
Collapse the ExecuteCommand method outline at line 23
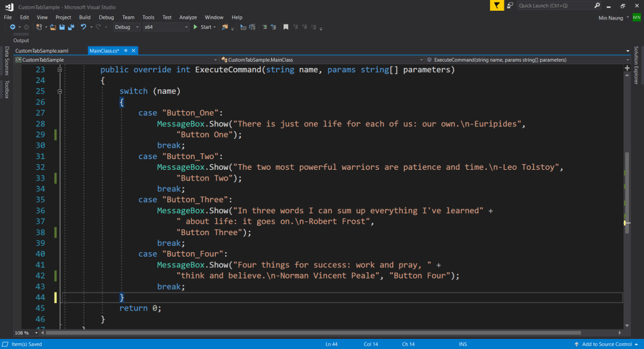[x=60, y=70]
